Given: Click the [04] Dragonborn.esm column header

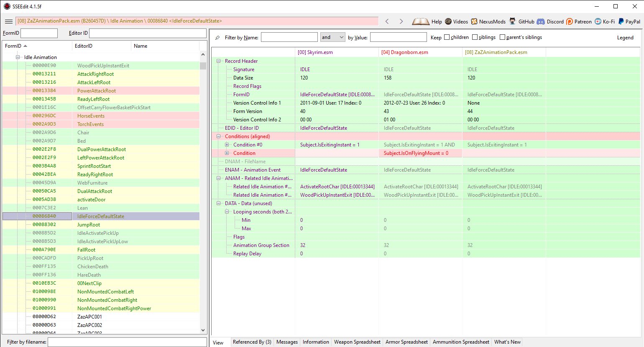Looking at the screenshot, I should [420, 52].
